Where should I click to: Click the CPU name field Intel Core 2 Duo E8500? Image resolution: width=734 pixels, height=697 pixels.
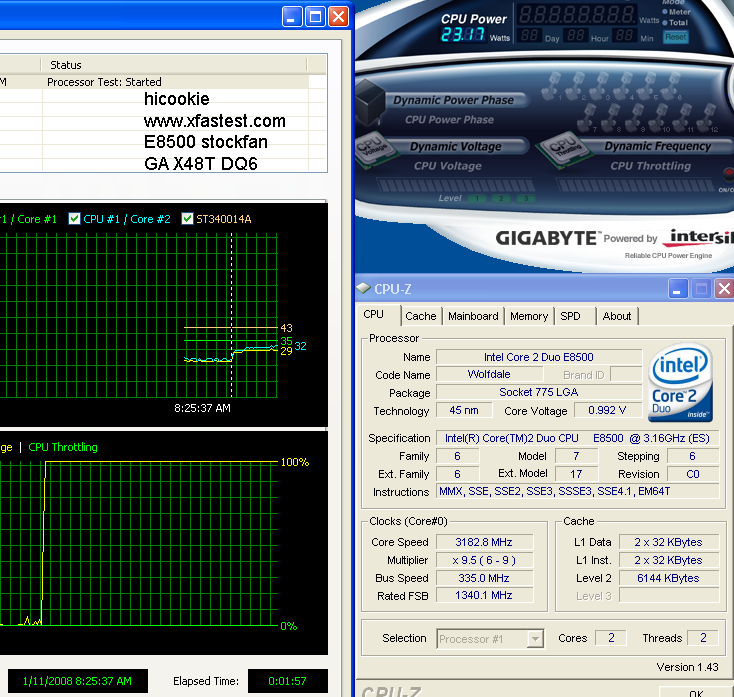(538, 357)
